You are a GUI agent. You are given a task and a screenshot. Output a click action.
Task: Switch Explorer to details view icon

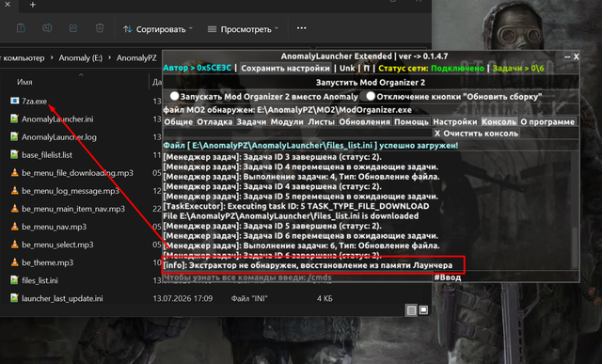411,310
